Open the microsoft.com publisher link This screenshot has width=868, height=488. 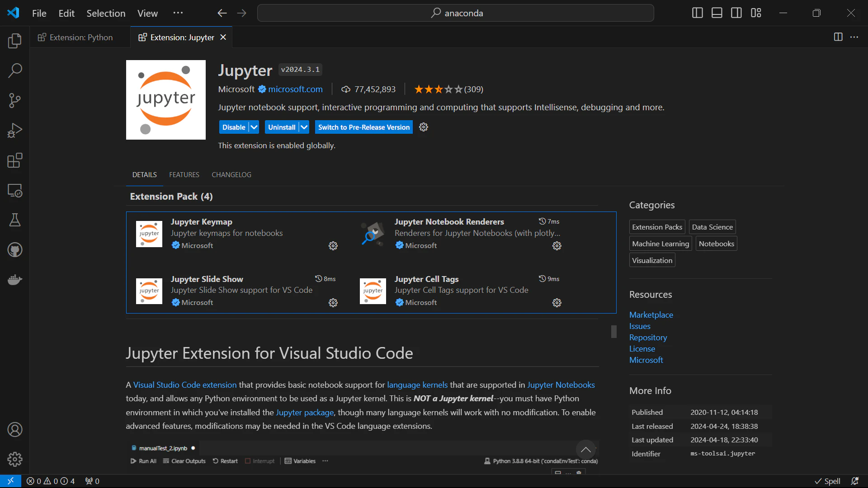(295, 89)
